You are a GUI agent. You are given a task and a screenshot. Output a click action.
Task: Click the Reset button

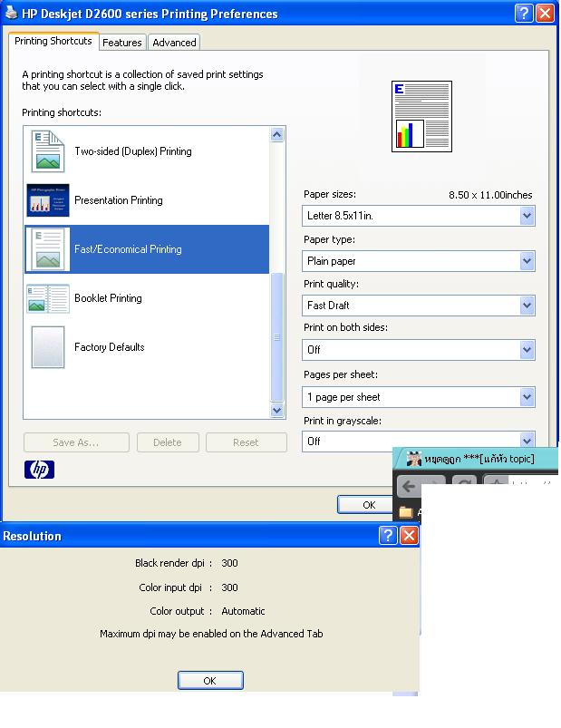(246, 442)
